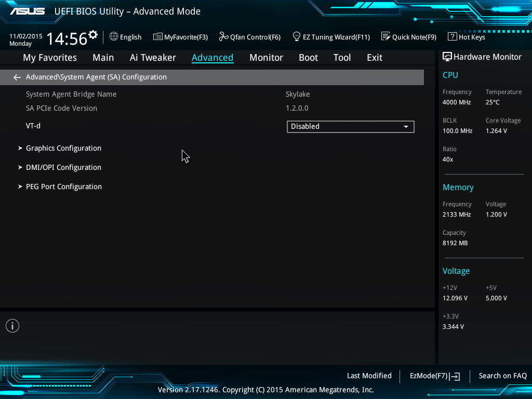Open the Boot tab

tap(308, 58)
